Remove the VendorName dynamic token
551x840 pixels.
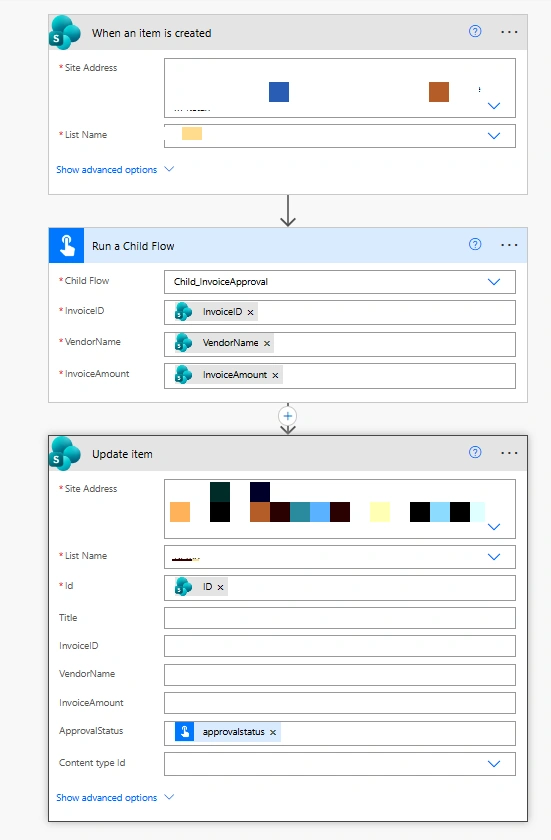click(x=267, y=343)
